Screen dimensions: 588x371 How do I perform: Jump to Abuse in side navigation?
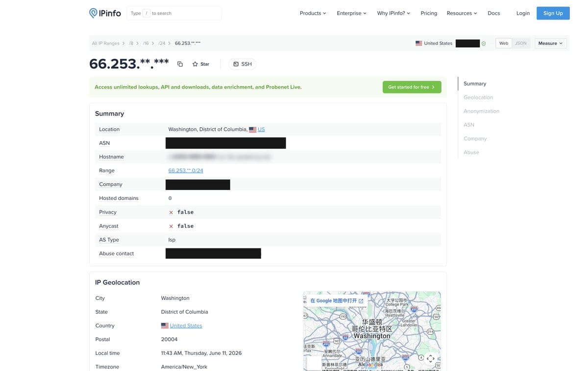pyautogui.click(x=471, y=152)
